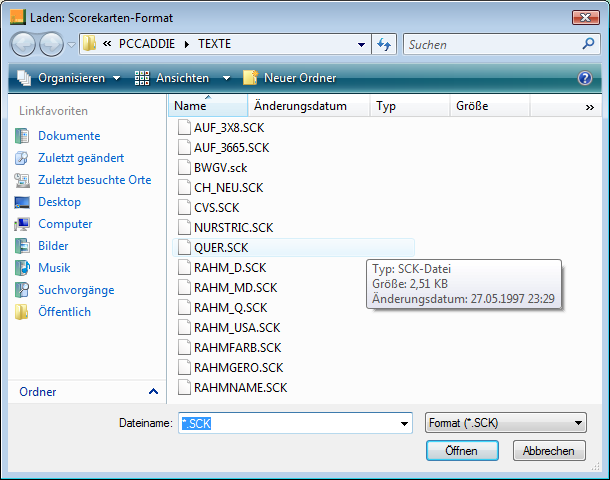
Task: Click the help question mark icon
Action: click(x=585, y=78)
